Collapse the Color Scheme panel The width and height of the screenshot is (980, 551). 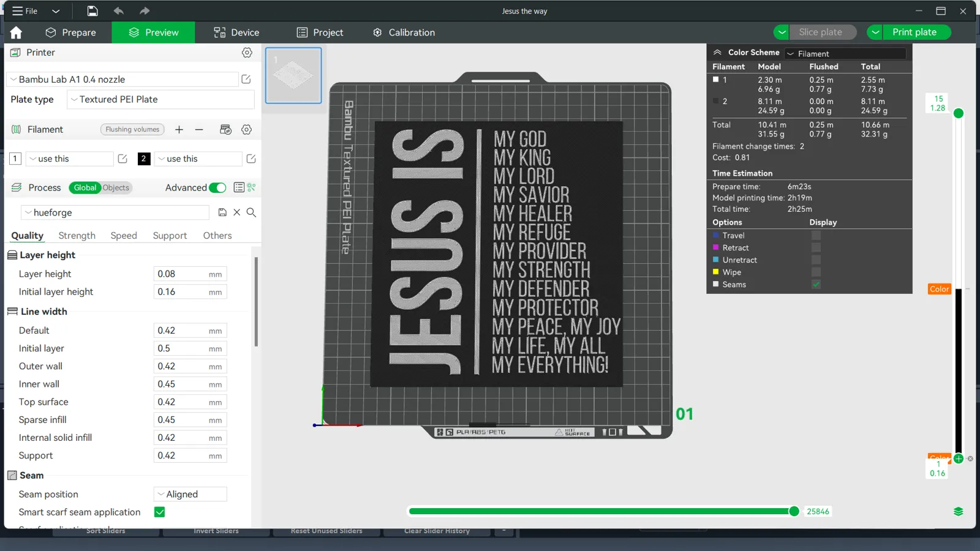click(x=717, y=53)
